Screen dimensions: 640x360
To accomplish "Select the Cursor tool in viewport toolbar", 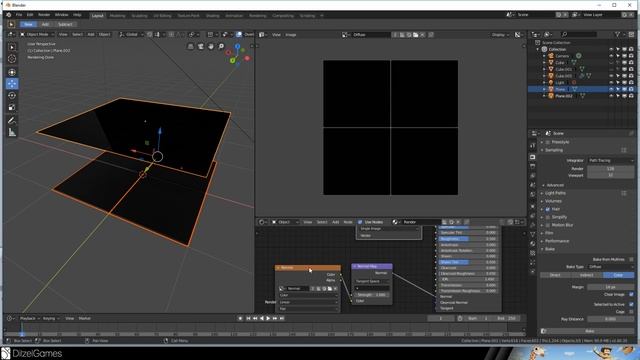I will pyautogui.click(x=12, y=59).
